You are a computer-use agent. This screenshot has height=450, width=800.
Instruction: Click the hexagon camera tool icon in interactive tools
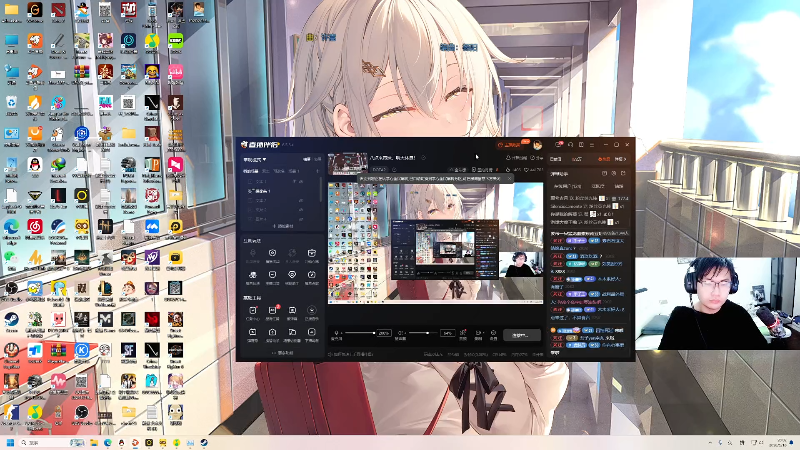272,253
